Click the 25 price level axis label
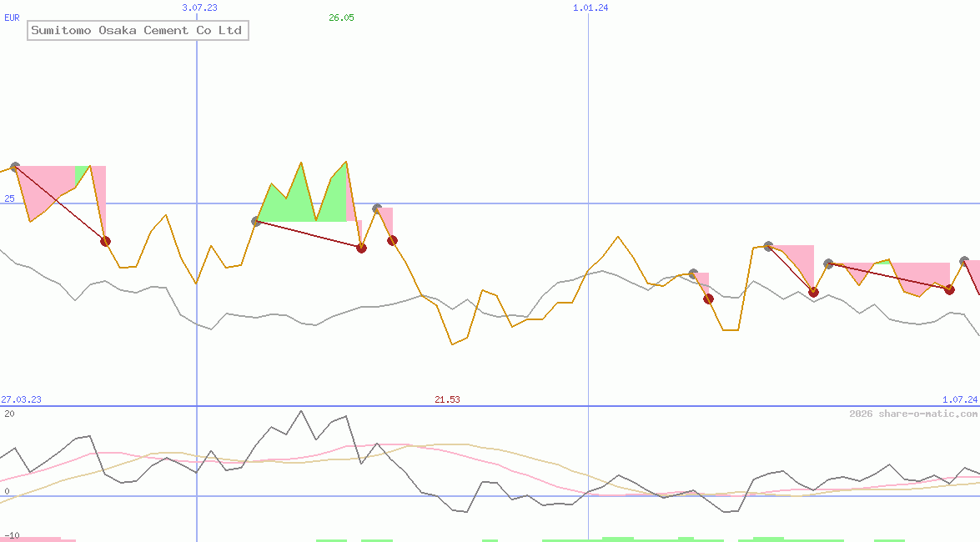This screenshot has height=542, width=980. click(9, 198)
